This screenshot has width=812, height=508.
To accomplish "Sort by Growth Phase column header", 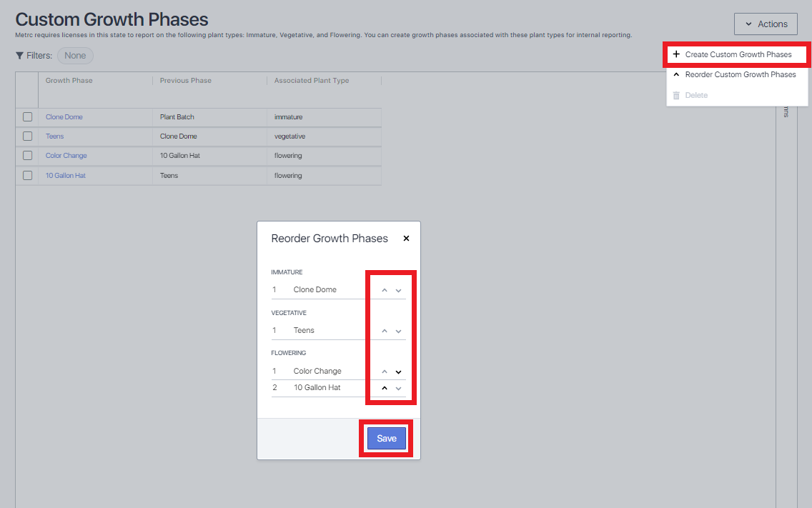I will point(69,80).
